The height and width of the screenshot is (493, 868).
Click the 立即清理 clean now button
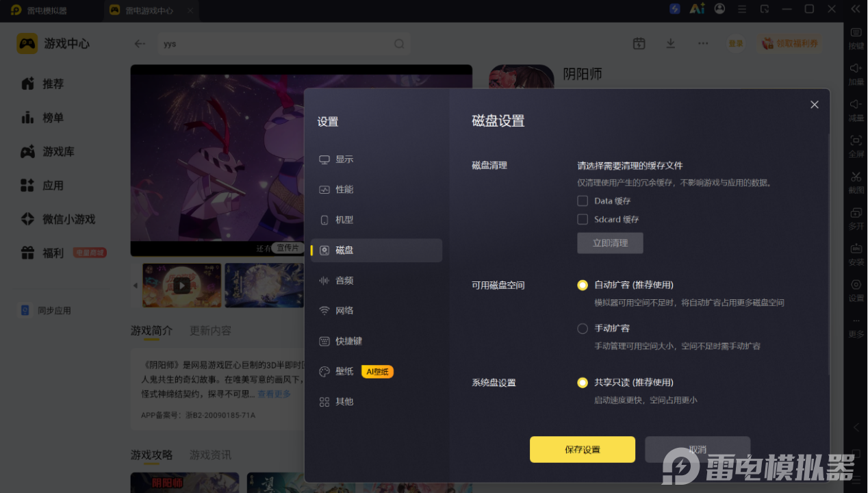point(610,243)
